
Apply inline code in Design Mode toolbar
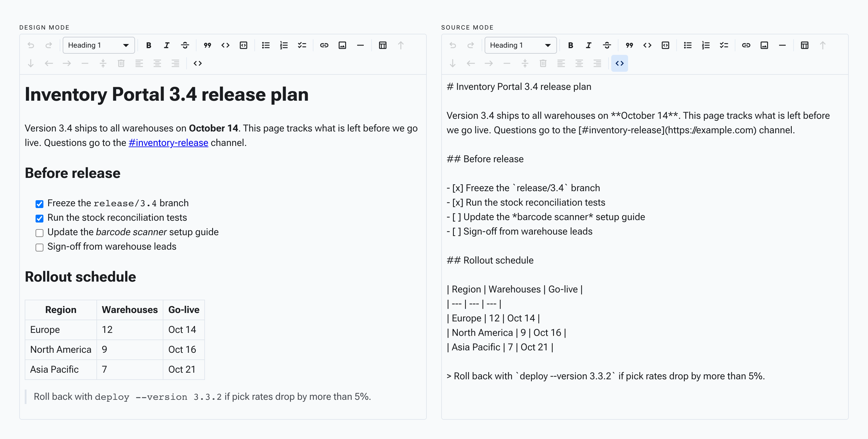point(225,45)
